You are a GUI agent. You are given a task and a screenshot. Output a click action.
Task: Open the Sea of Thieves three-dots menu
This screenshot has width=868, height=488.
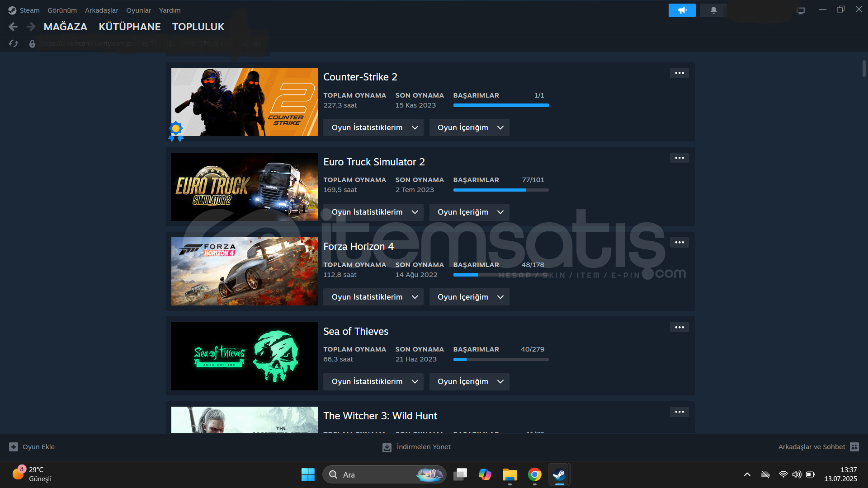[x=679, y=327]
